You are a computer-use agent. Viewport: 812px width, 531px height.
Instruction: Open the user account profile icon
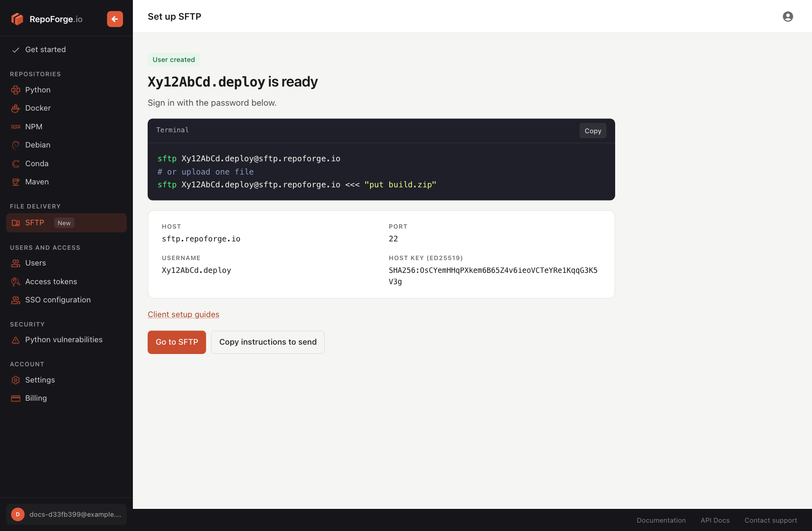pos(788,17)
